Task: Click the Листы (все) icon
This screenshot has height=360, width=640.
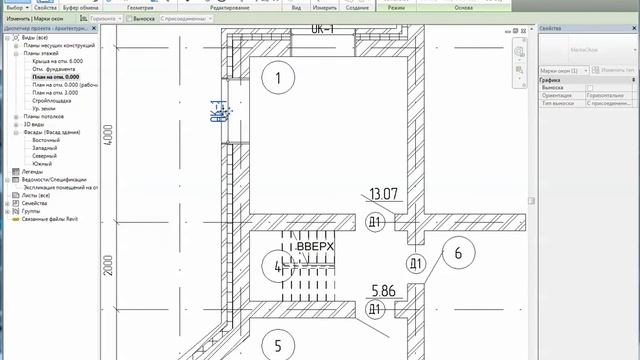Action: (x=16, y=196)
